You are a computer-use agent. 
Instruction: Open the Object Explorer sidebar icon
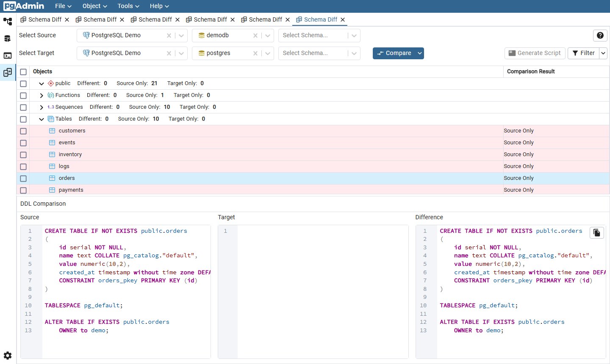[x=8, y=21]
